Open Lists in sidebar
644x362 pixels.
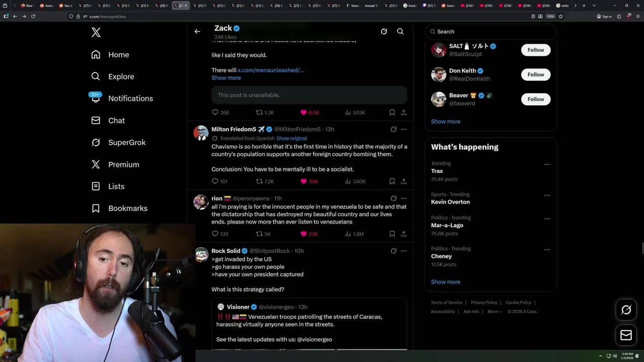[x=108, y=187]
